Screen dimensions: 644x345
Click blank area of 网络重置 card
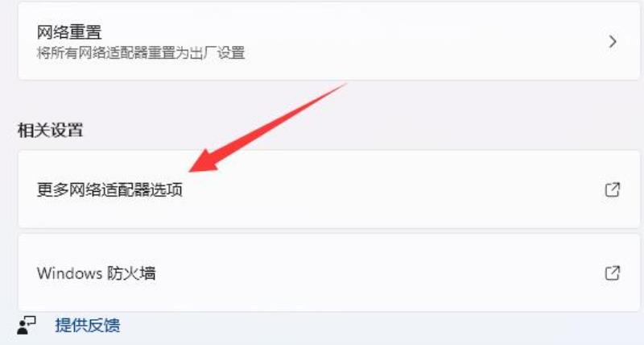pyautogui.click(x=411, y=41)
